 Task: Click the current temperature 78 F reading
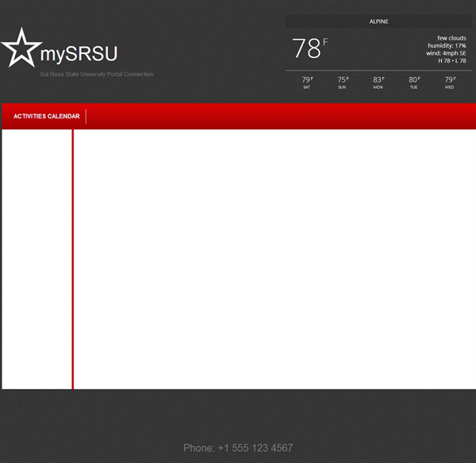click(x=309, y=48)
